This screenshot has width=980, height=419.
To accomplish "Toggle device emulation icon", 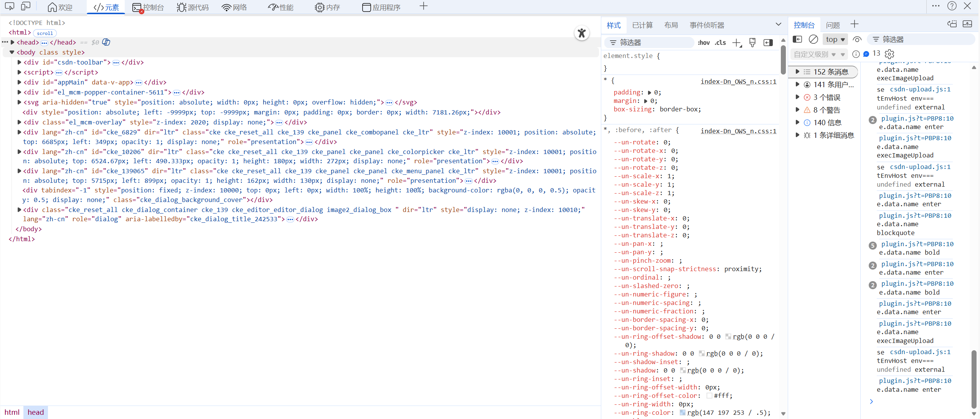I will pos(26,7).
